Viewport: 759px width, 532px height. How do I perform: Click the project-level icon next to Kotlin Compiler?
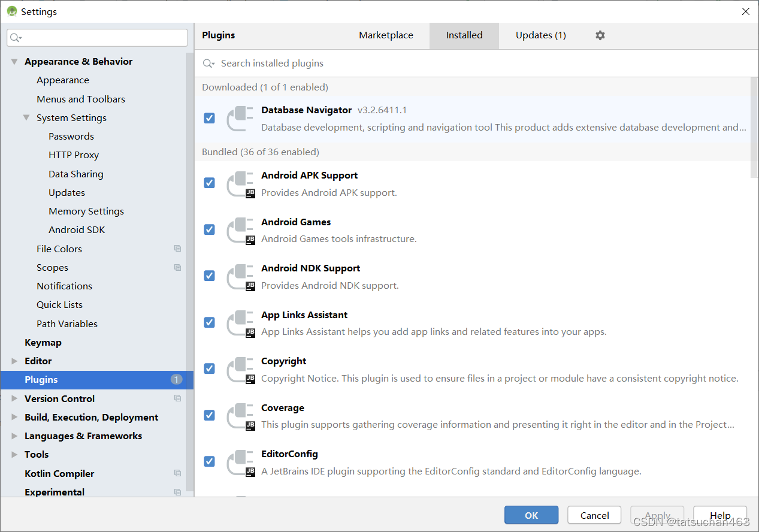(177, 473)
